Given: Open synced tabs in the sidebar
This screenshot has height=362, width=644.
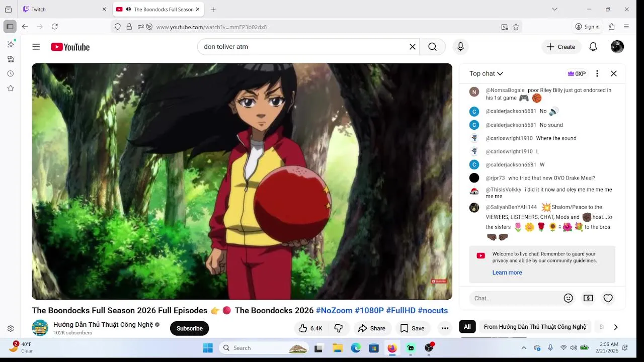Looking at the screenshot, I should click(x=11, y=59).
